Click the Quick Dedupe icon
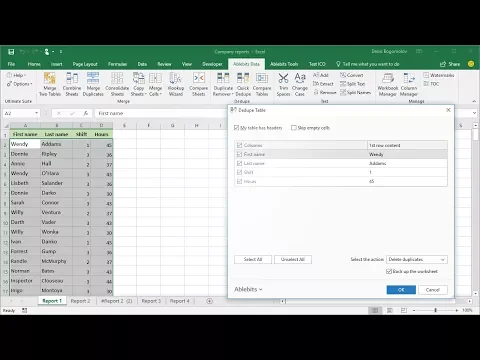This screenshot has width=480, height=360. click(243, 84)
